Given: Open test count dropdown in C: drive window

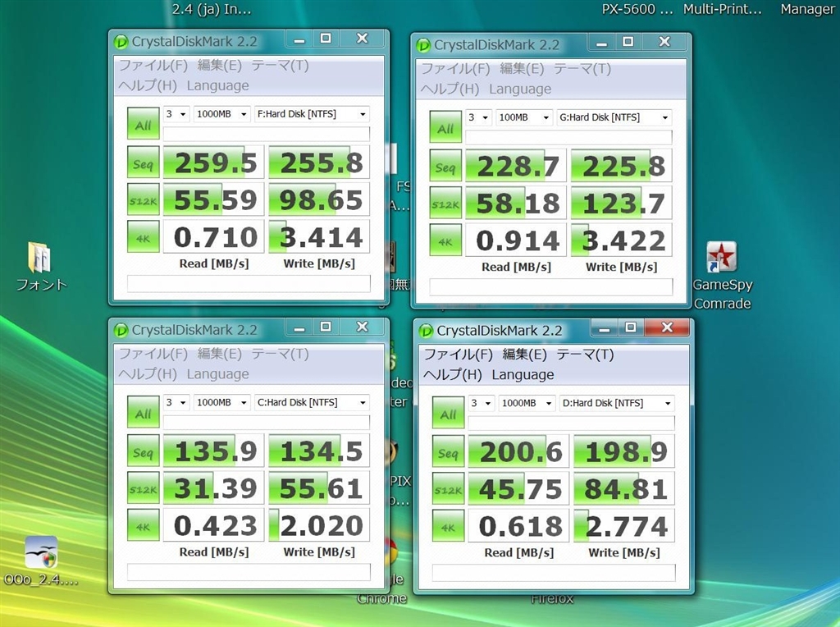Looking at the screenshot, I should (x=176, y=402).
